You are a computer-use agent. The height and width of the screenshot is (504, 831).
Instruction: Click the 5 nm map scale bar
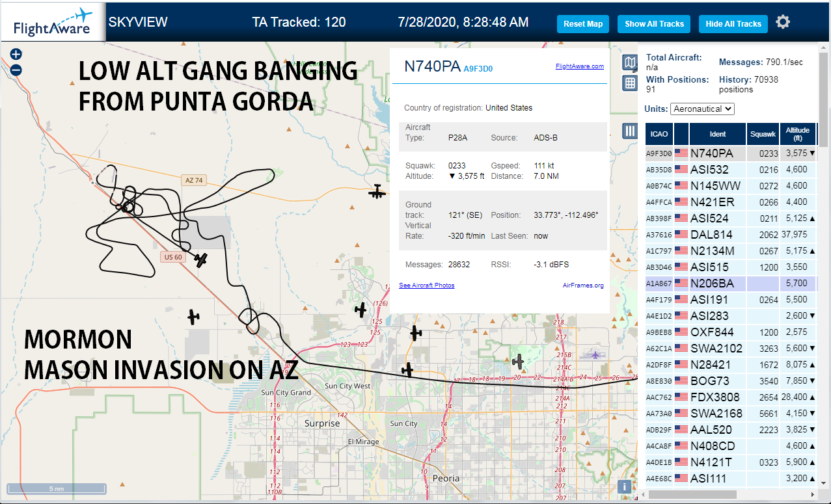click(57, 488)
